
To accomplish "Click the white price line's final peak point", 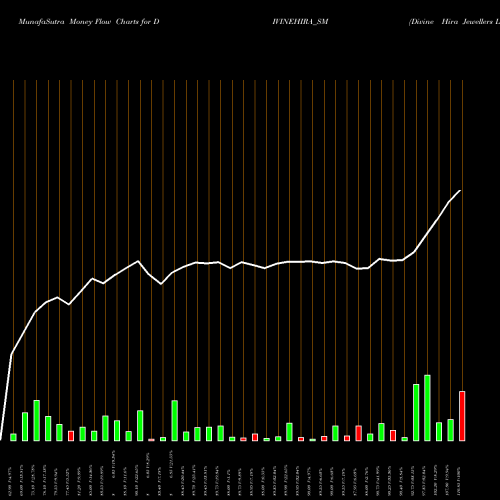I will 460,191.
